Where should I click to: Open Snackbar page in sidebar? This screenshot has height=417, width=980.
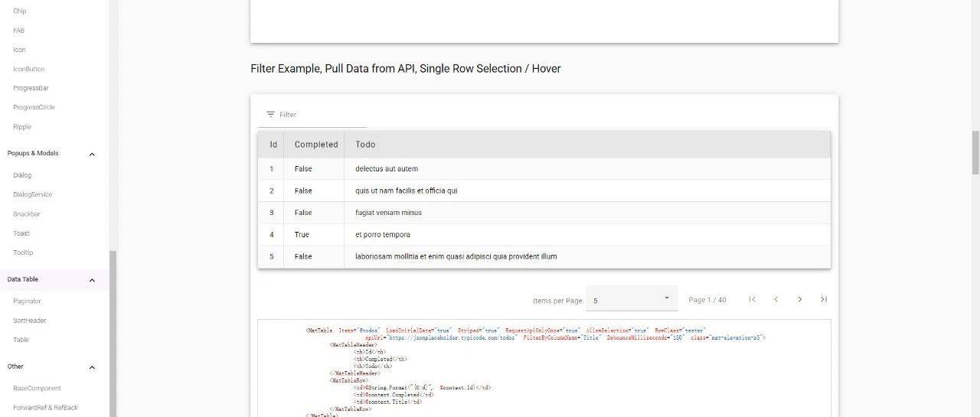click(x=27, y=214)
